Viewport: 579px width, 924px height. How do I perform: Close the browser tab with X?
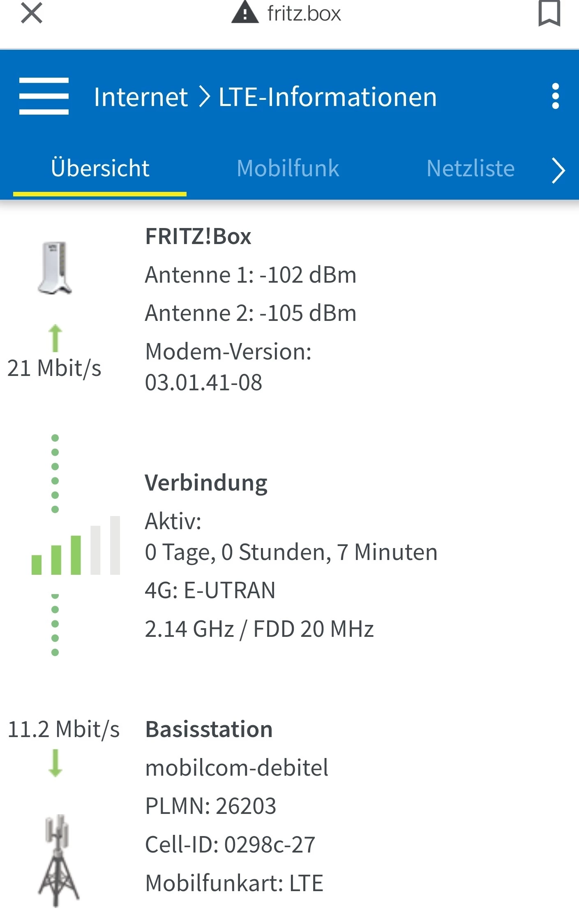tap(32, 13)
